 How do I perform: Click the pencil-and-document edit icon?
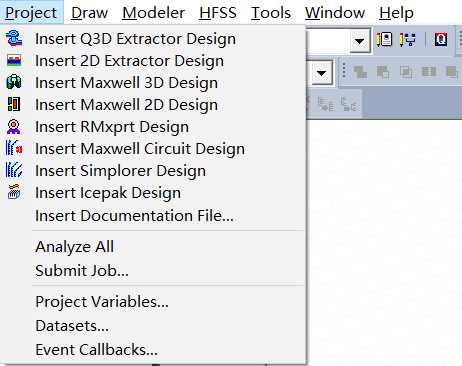coord(384,40)
